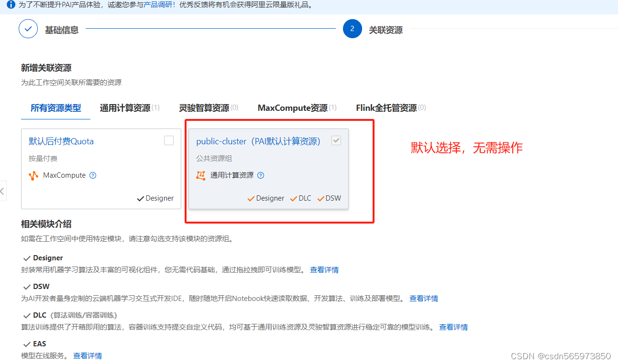The height and width of the screenshot is (364, 618).
Task: Click the MaxCompute orange logo icon
Action: 33,175
